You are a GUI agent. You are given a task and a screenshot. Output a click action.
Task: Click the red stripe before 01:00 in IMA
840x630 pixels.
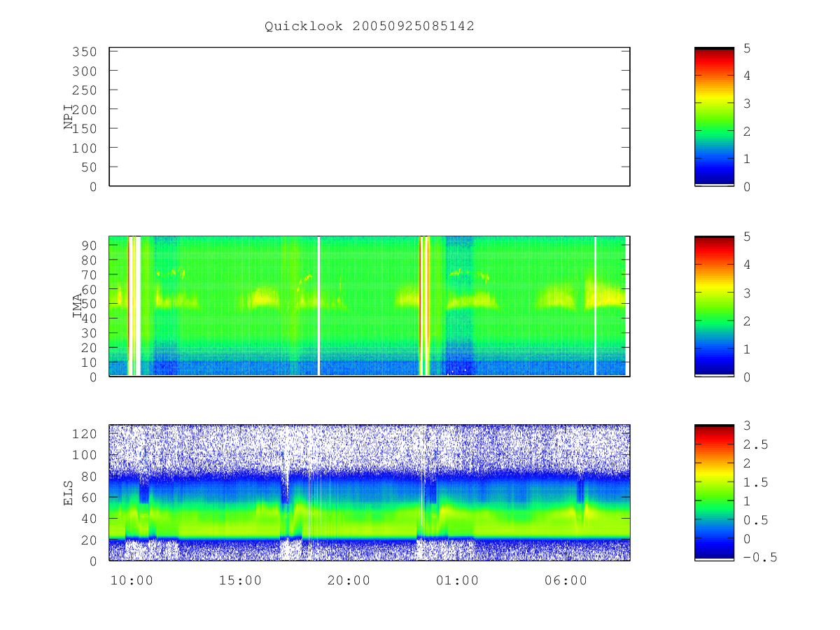click(421, 306)
